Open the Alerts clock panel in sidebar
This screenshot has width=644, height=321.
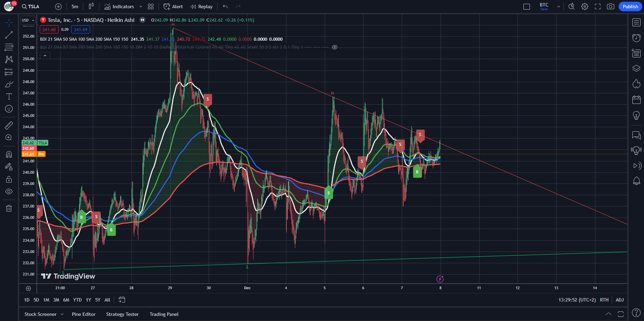coord(636,38)
